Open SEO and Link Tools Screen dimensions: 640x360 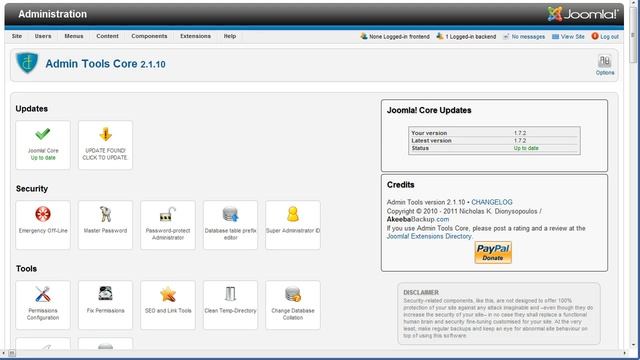point(168,305)
